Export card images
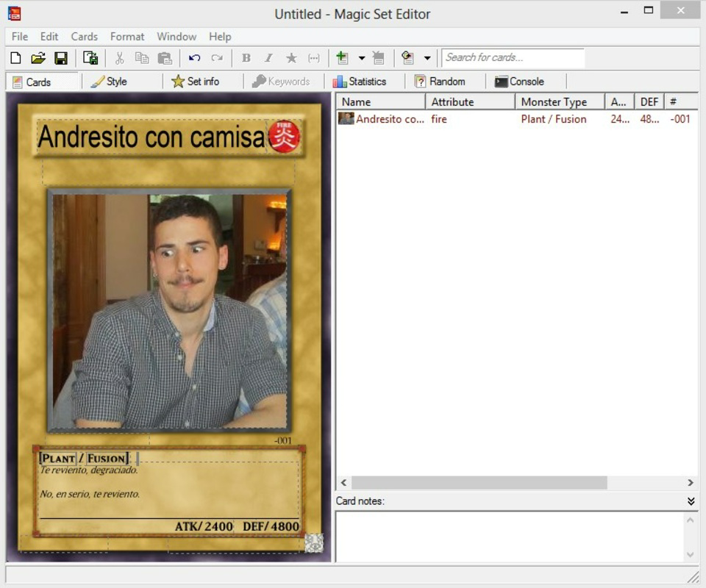Viewport: 706px width, 588px height. click(x=90, y=57)
